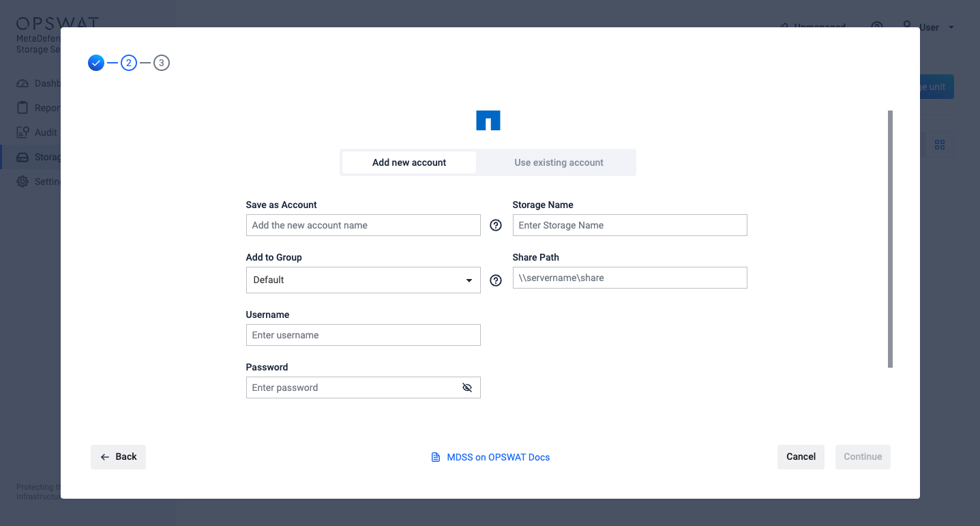The width and height of the screenshot is (980, 526).
Task: Click the Share Path label
Action: [536, 257]
